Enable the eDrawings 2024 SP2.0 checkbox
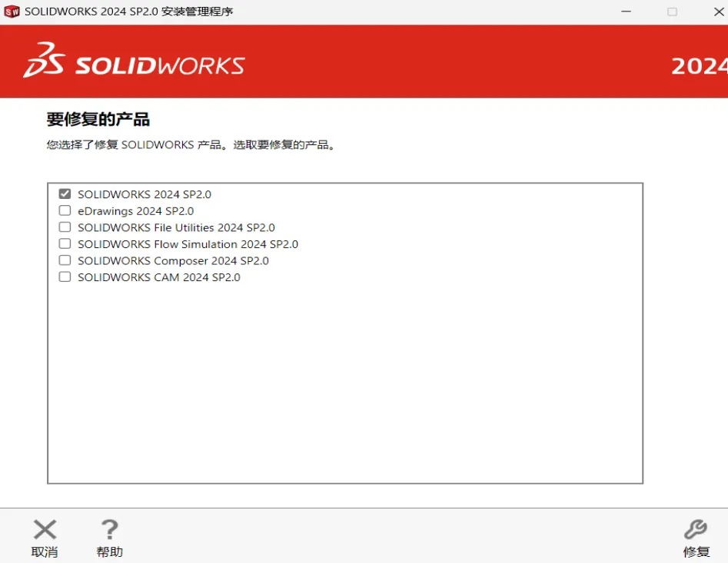 (x=65, y=210)
